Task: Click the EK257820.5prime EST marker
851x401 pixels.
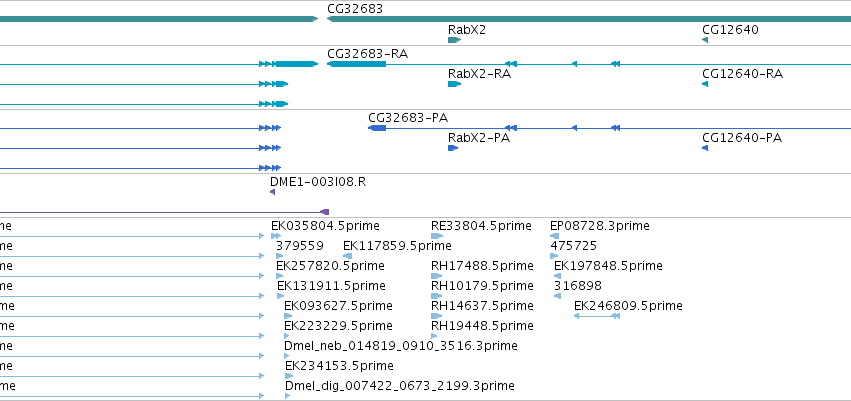Action: click(280, 276)
